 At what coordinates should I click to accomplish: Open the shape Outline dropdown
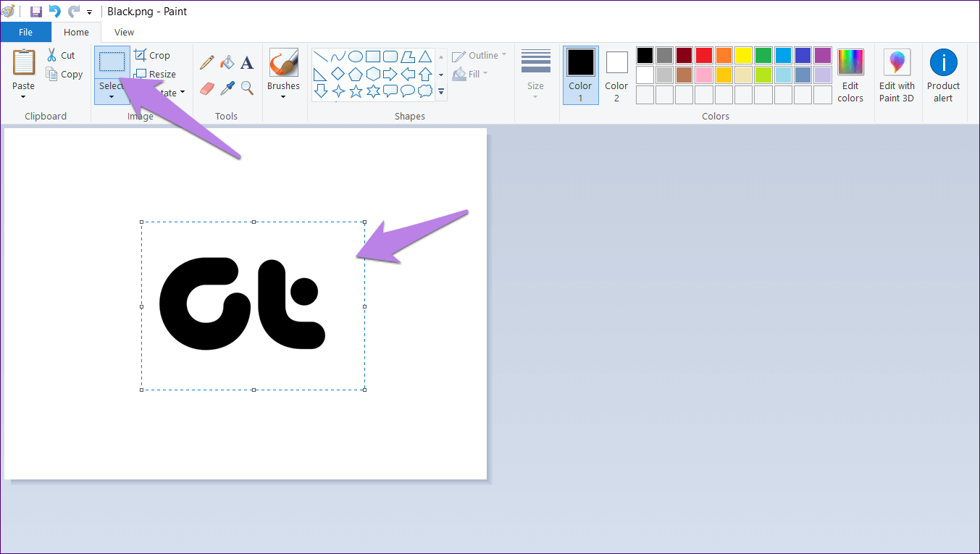coord(479,56)
